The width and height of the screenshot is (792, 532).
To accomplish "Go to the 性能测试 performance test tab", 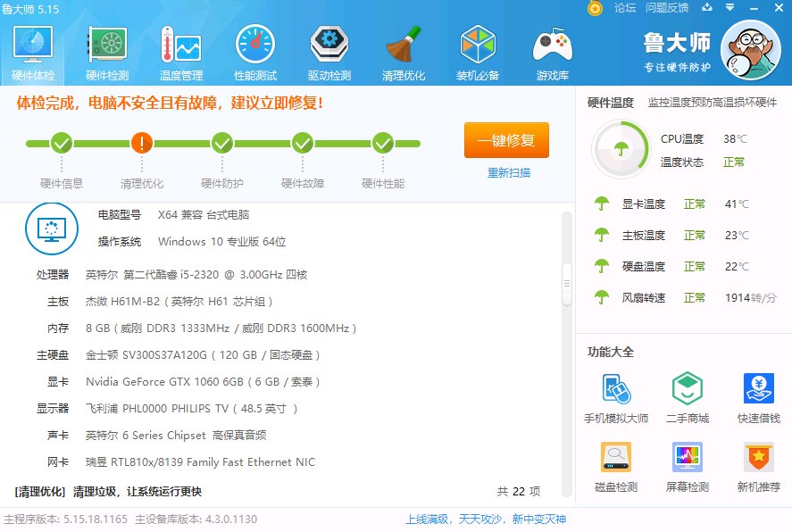I will (x=255, y=53).
